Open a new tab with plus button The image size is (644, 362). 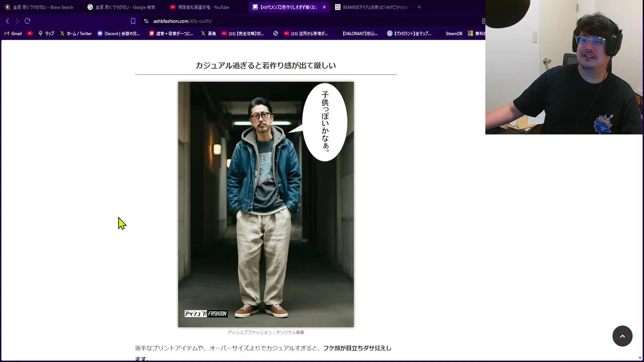point(419,7)
